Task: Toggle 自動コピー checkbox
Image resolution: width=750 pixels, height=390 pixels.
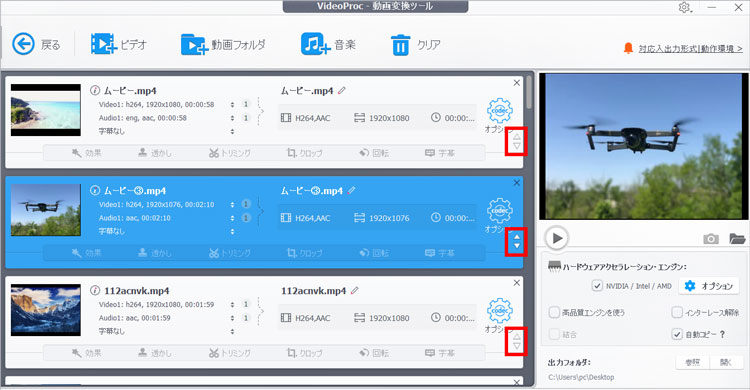Action: tap(677, 334)
